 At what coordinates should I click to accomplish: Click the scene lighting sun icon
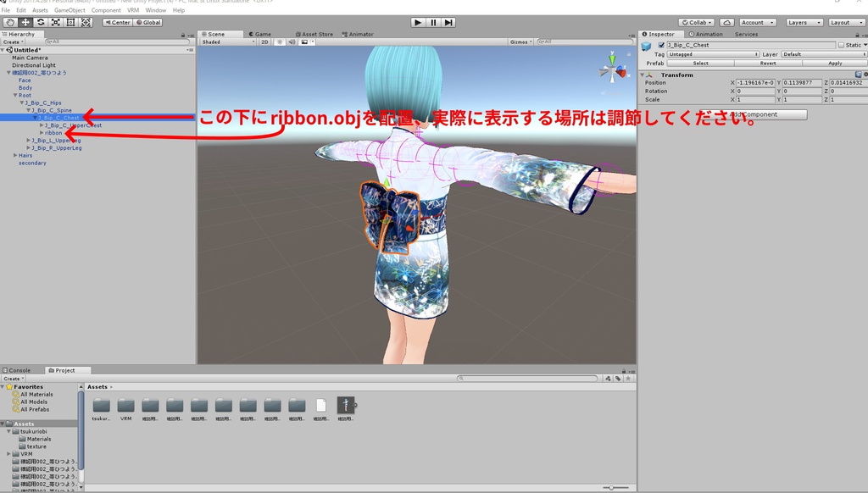(281, 42)
